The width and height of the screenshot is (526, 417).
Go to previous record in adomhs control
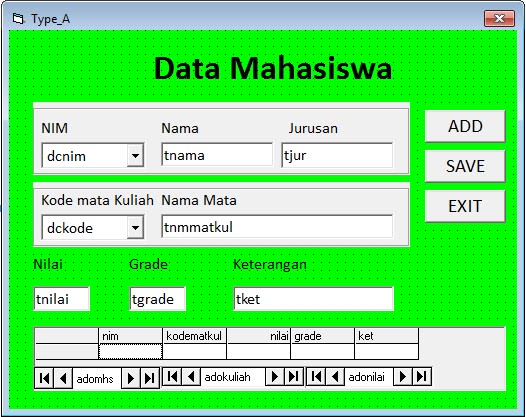coord(63,378)
